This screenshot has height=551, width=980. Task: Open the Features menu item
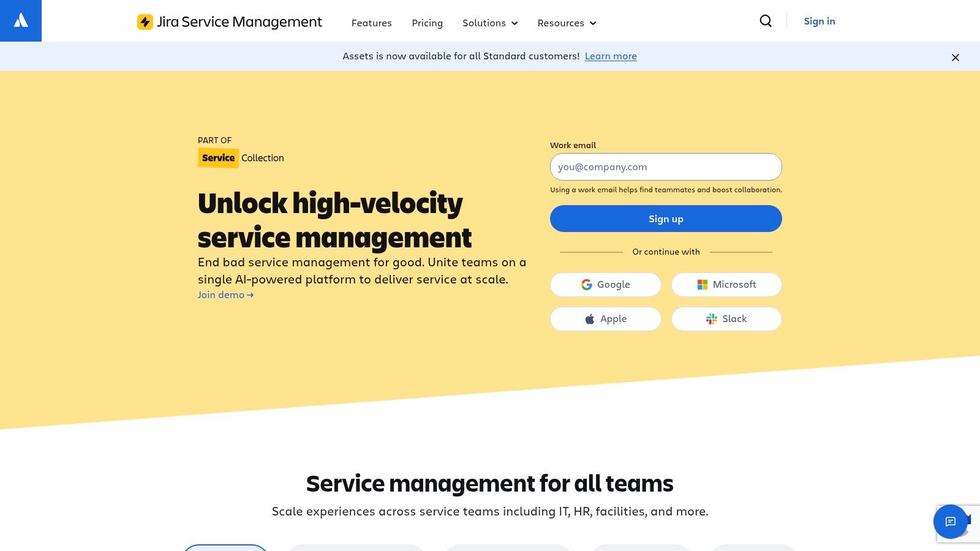pos(372,23)
